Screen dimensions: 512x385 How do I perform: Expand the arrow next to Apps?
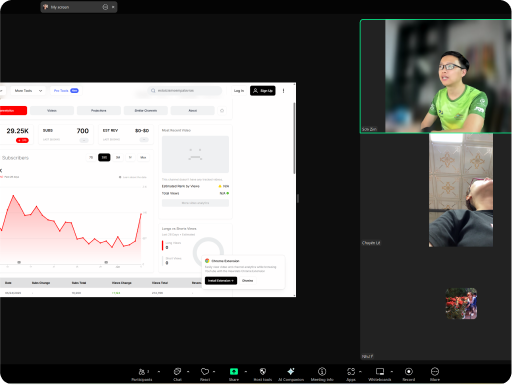360,371
